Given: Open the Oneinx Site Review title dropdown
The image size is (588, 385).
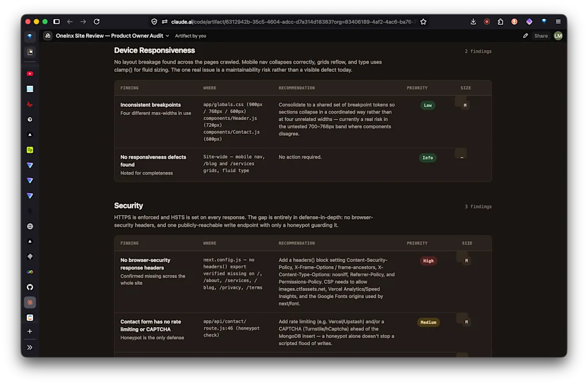Looking at the screenshot, I should (x=113, y=36).
